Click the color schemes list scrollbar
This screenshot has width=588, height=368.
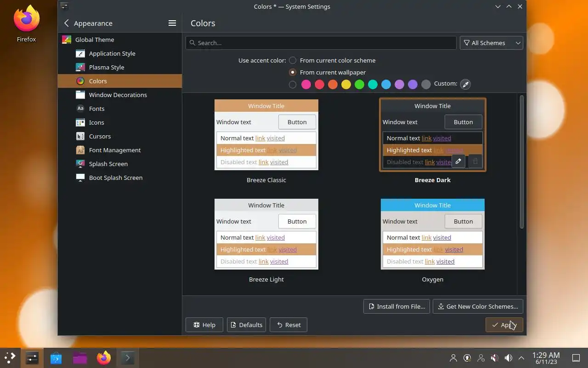click(x=522, y=162)
